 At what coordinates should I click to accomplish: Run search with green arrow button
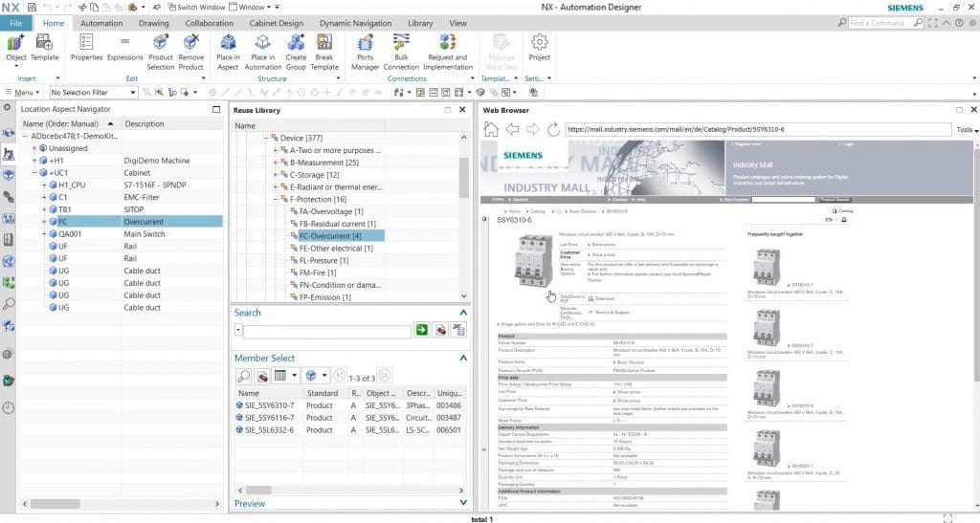(x=422, y=330)
